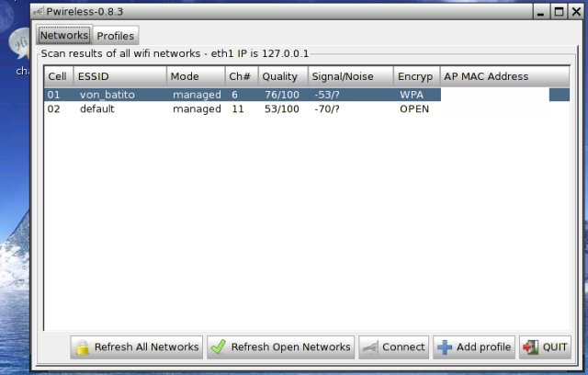Close the Pwireless window
588x375 pixels.
(x=576, y=12)
